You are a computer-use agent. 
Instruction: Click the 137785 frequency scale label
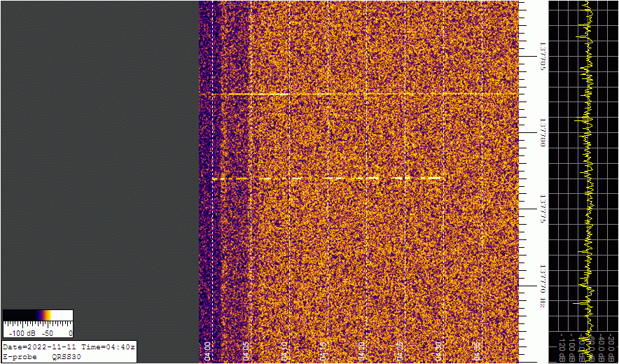click(543, 57)
